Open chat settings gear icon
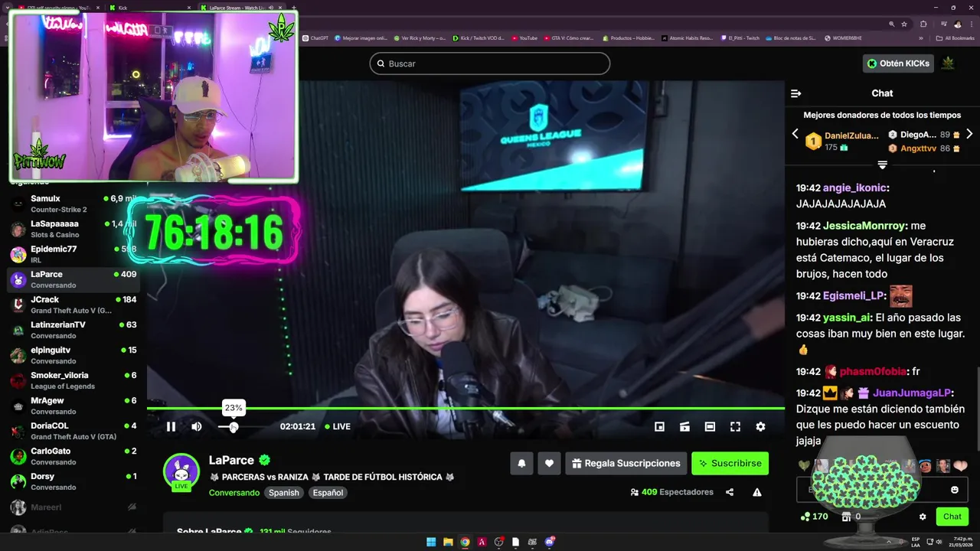The image size is (980, 551). 923,517
